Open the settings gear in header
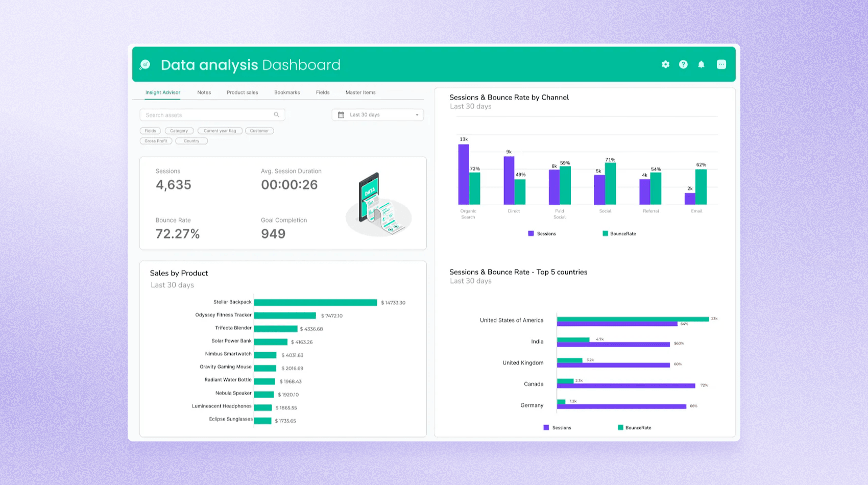This screenshot has width=868, height=485. tap(665, 64)
